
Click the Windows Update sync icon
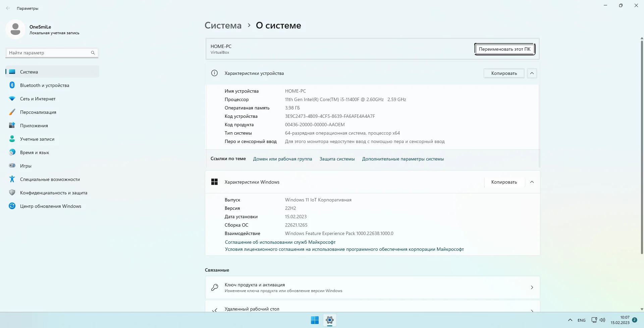(12, 206)
